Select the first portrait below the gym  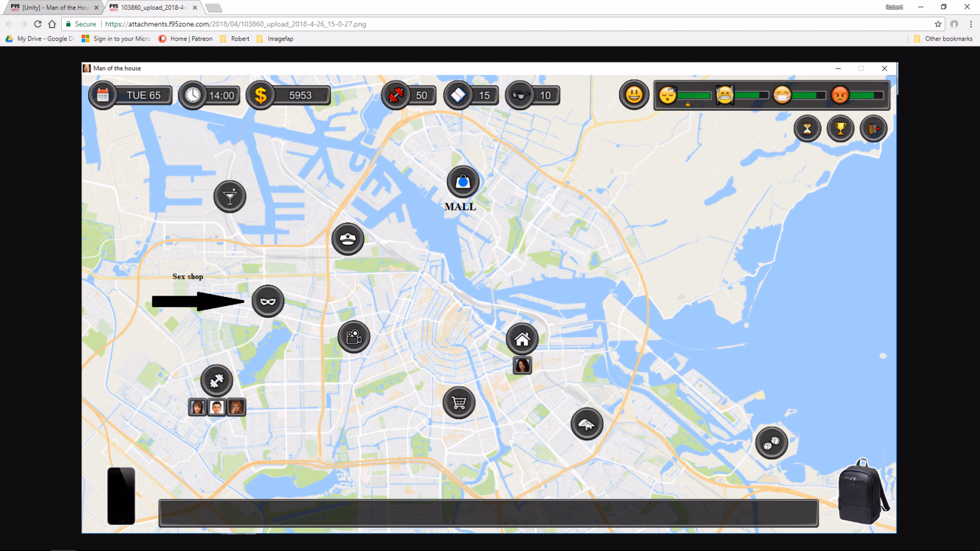(x=197, y=407)
